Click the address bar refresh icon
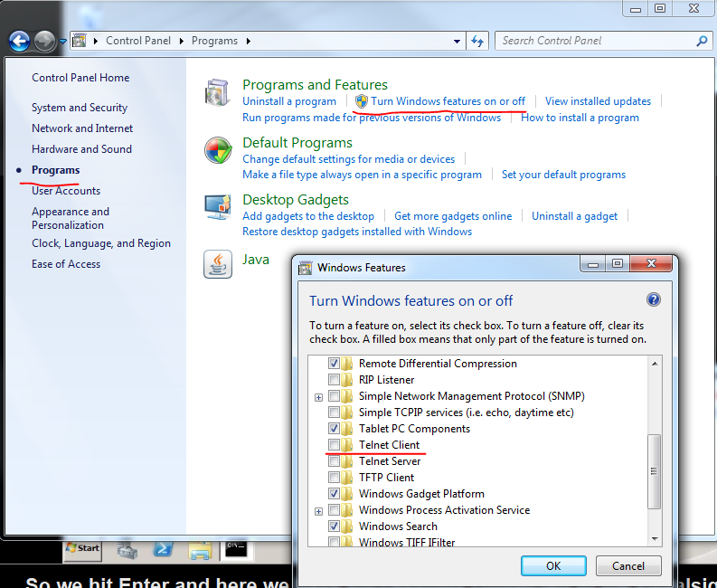 [478, 41]
